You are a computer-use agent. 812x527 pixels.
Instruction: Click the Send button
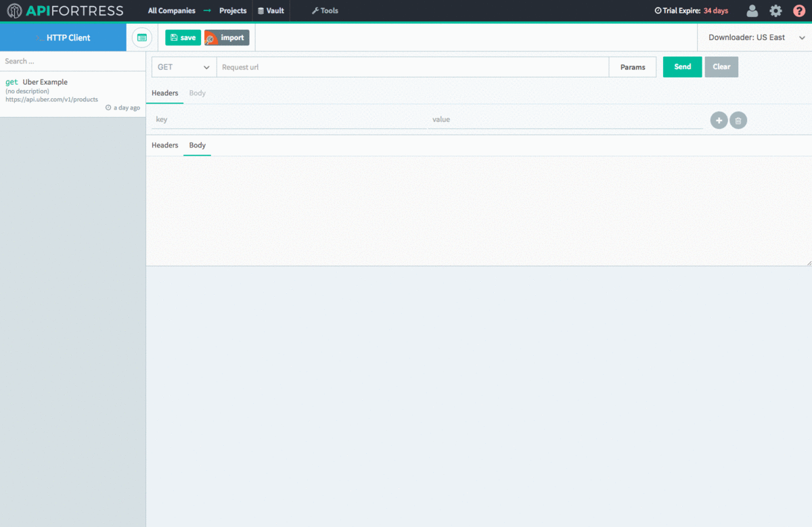tap(682, 67)
